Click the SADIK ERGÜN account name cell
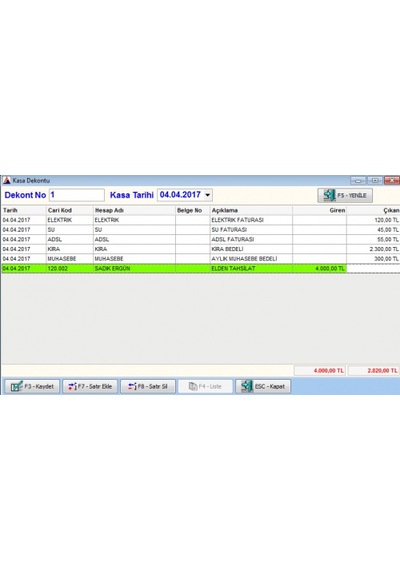Screen dimensions: 400x570 point(134,269)
